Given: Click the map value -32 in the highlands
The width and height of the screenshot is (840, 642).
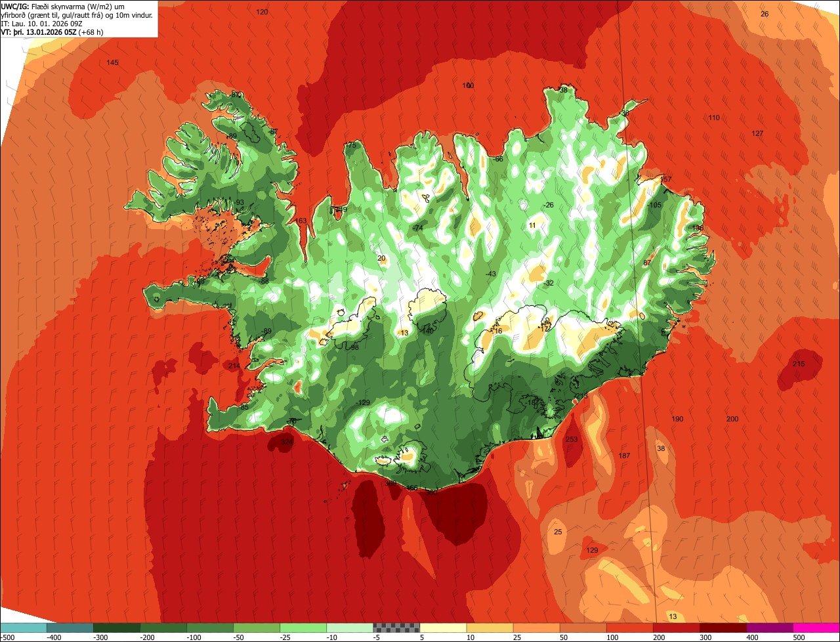Looking at the screenshot, I should tap(549, 283).
